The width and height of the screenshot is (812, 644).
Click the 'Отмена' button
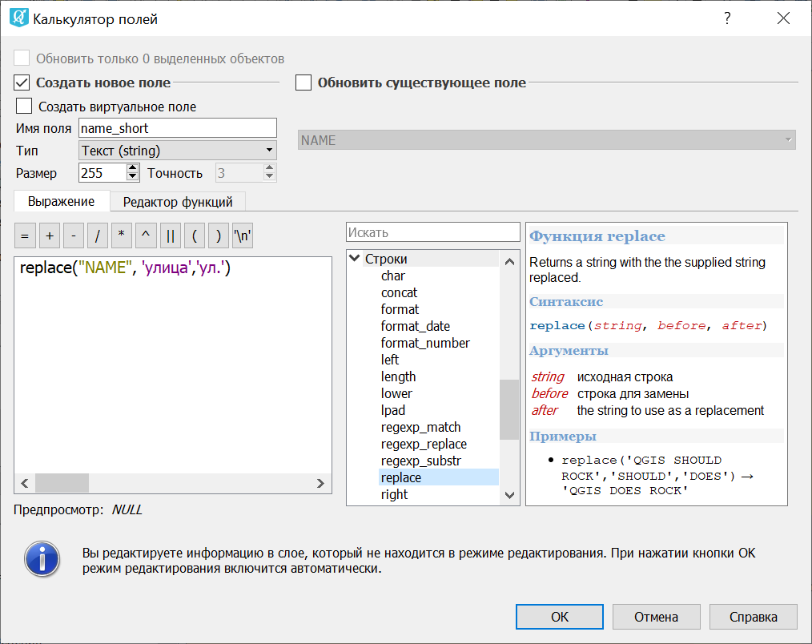click(656, 617)
